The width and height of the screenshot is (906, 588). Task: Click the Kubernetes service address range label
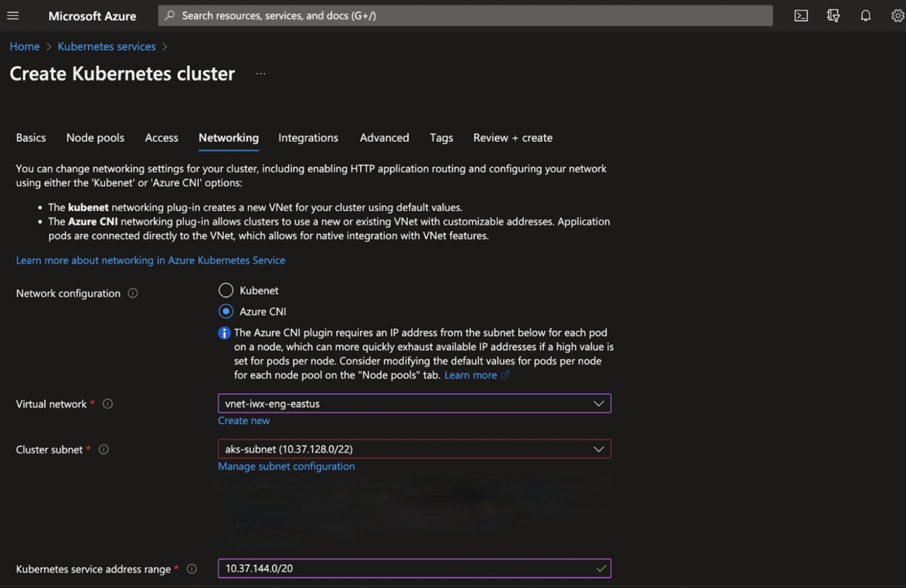point(93,569)
